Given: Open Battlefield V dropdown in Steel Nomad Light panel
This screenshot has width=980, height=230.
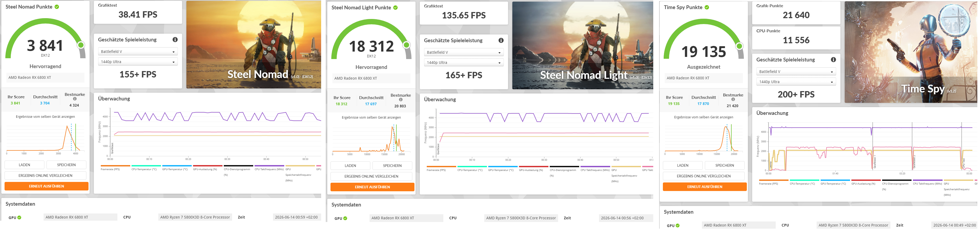Looking at the screenshot, I should pos(464,52).
